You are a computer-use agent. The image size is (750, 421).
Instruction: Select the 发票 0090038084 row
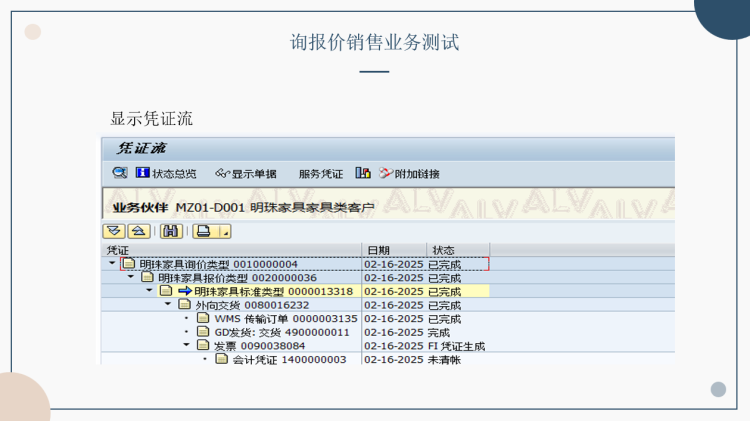tap(296, 346)
